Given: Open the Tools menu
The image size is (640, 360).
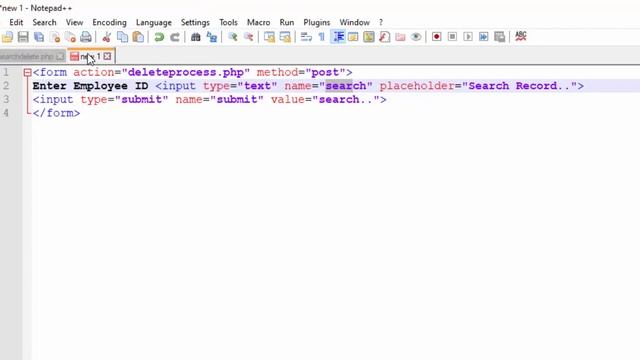Looking at the screenshot, I should point(228,22).
